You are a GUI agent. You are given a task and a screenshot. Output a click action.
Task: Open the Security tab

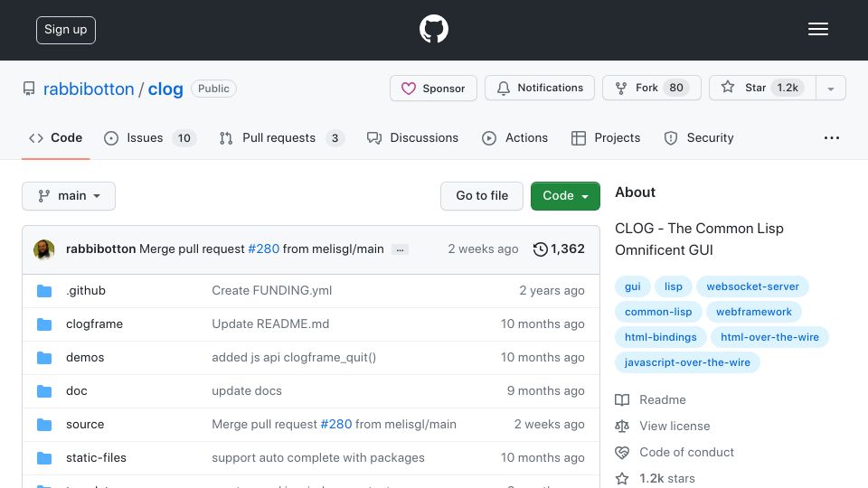click(x=699, y=137)
